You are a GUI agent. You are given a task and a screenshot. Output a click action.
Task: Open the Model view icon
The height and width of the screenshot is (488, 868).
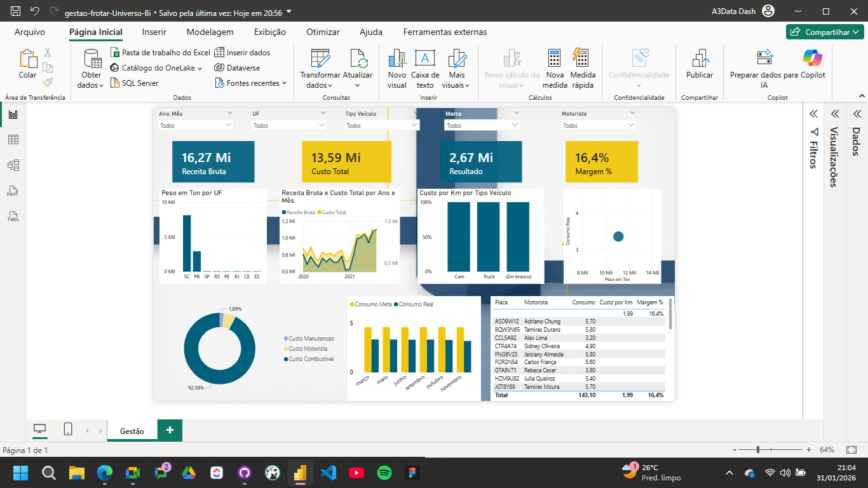(13, 165)
